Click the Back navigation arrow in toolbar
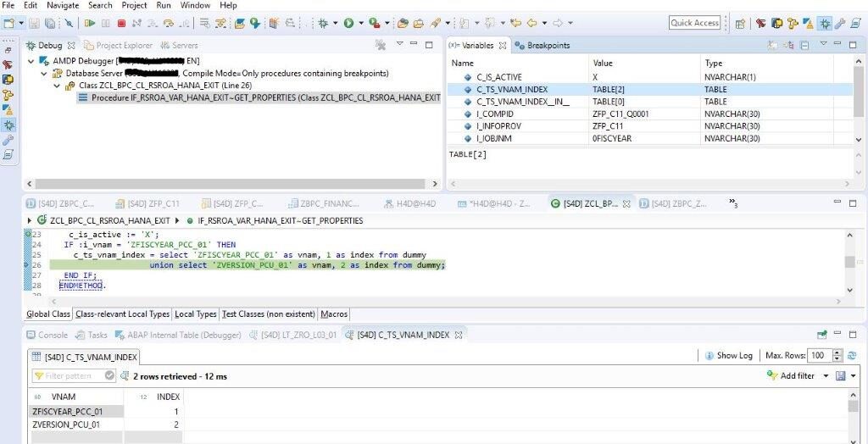 (531, 24)
